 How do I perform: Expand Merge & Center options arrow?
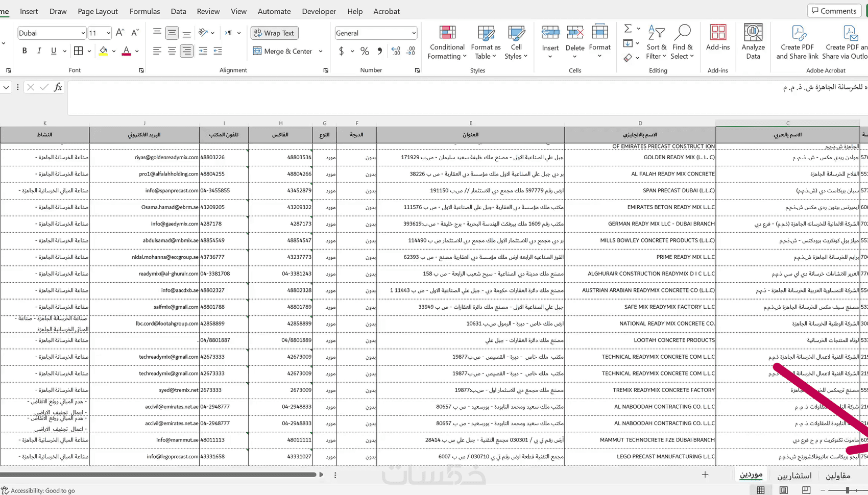[x=321, y=51]
